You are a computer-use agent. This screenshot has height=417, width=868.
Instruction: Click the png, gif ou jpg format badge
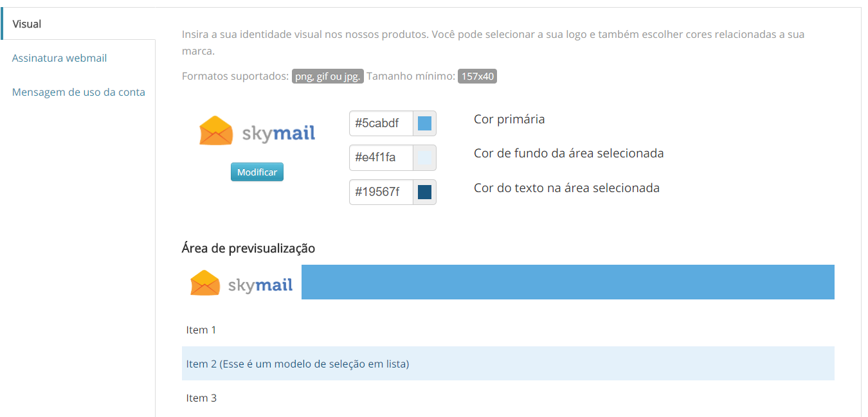coord(328,76)
